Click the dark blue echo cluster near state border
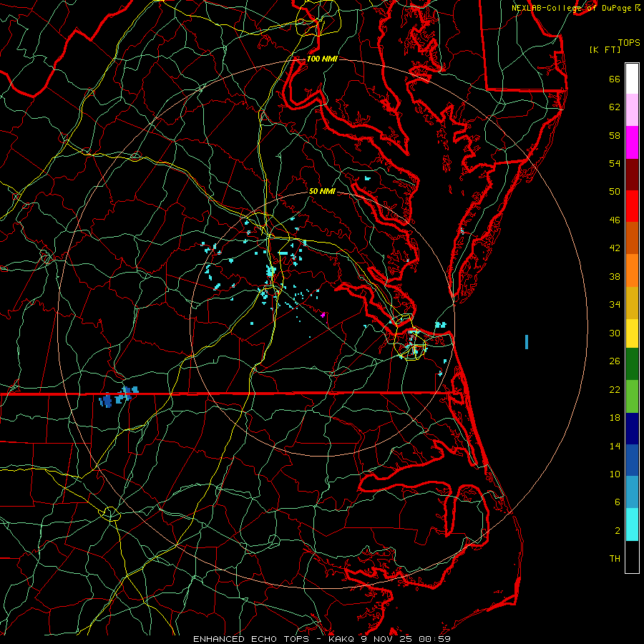The height and width of the screenshot is (644, 644). (106, 400)
